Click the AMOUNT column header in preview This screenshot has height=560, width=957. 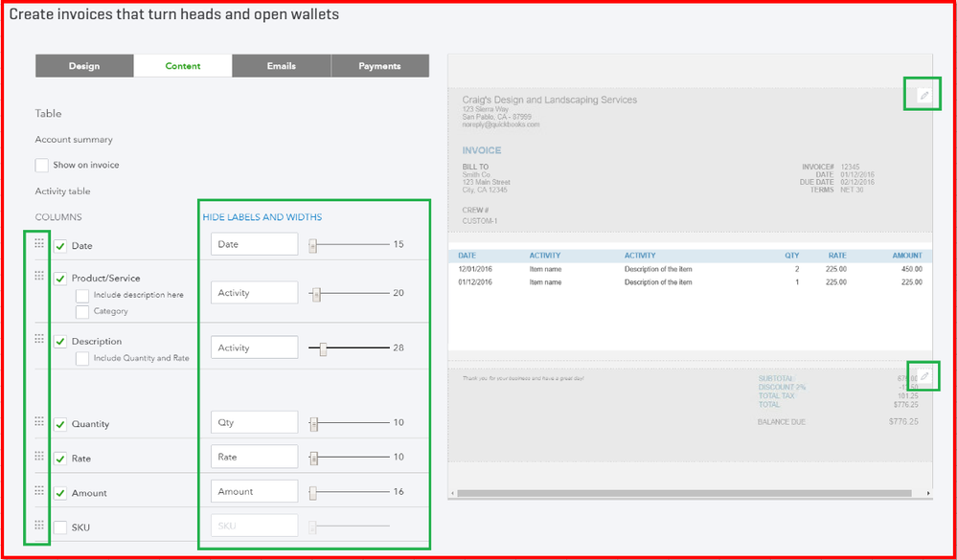tap(907, 256)
